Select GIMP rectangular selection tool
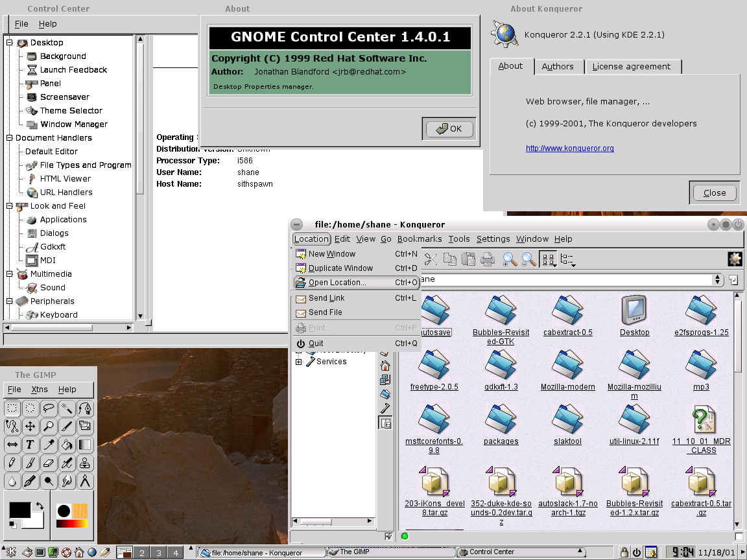 tap(12, 408)
